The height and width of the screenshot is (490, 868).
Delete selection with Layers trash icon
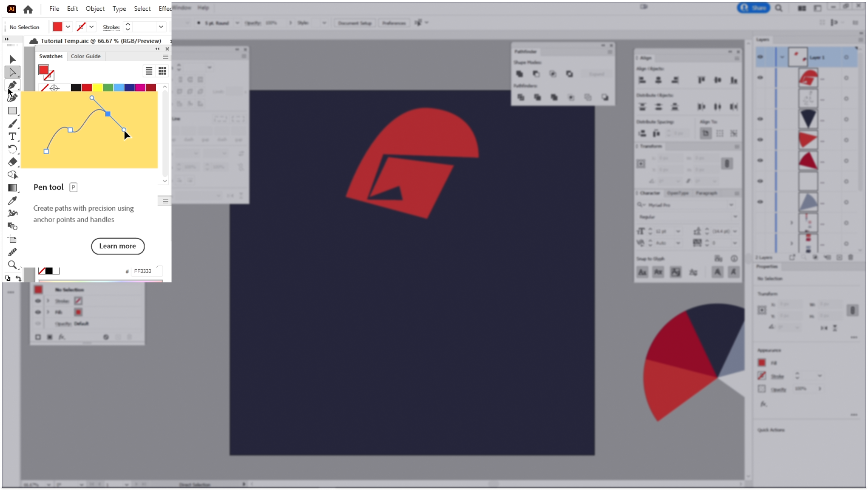point(850,257)
